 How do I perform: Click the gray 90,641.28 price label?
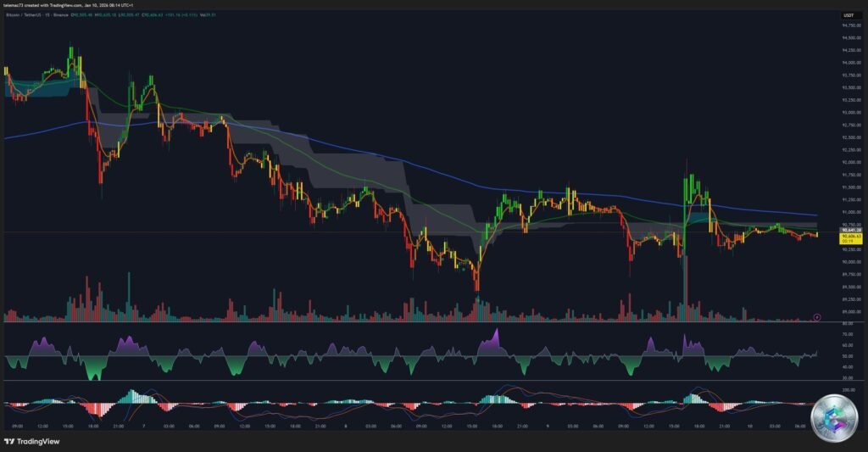(851, 230)
